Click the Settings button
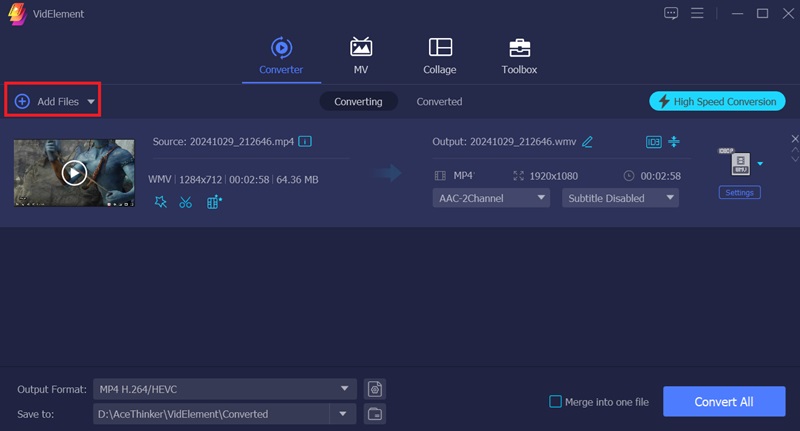 [739, 193]
